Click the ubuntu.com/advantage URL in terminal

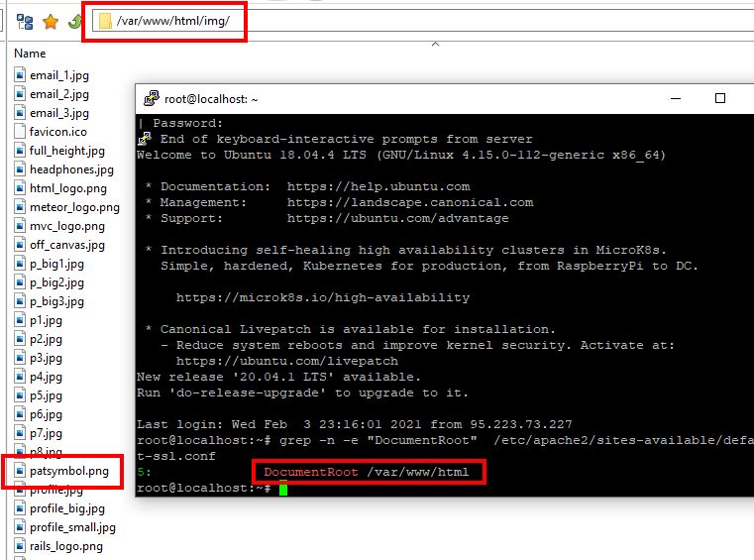(397, 218)
